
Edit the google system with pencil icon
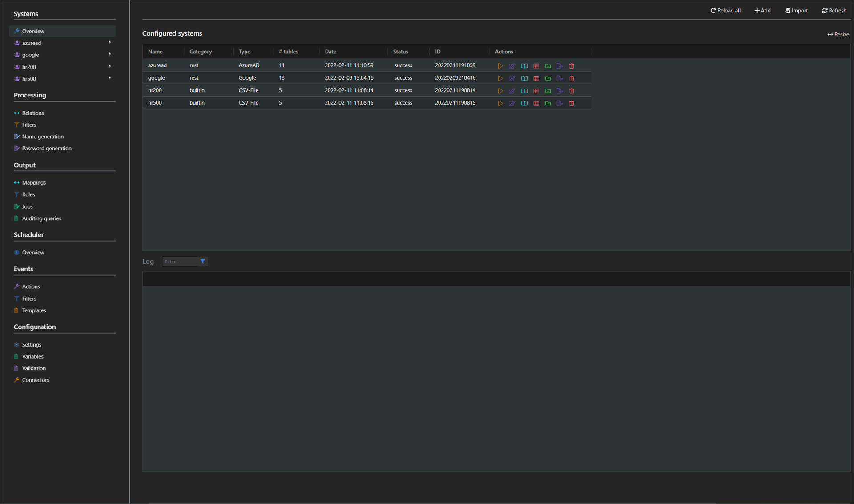(512, 78)
